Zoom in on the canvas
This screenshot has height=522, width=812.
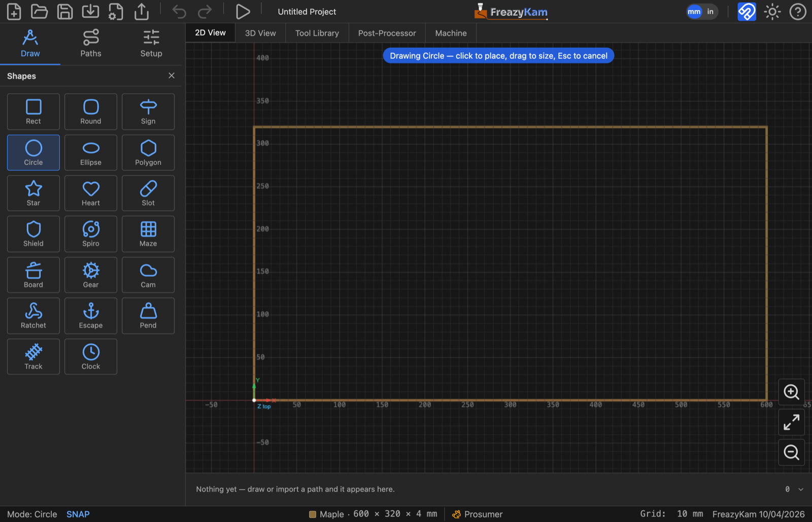click(792, 392)
